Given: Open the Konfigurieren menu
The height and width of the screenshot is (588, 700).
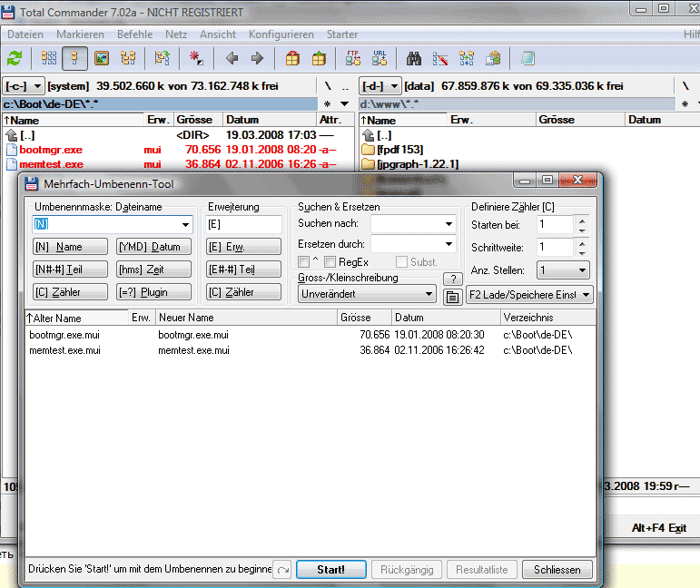Looking at the screenshot, I should coord(281,34).
